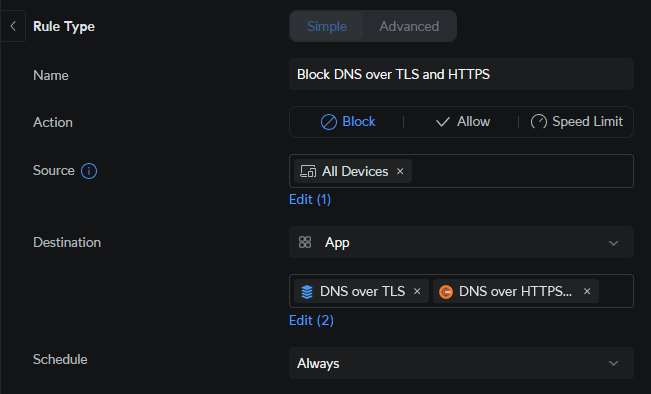Screen dimensions: 651x394
Task: Open the Schedule Always dropdown
Action: (x=461, y=363)
